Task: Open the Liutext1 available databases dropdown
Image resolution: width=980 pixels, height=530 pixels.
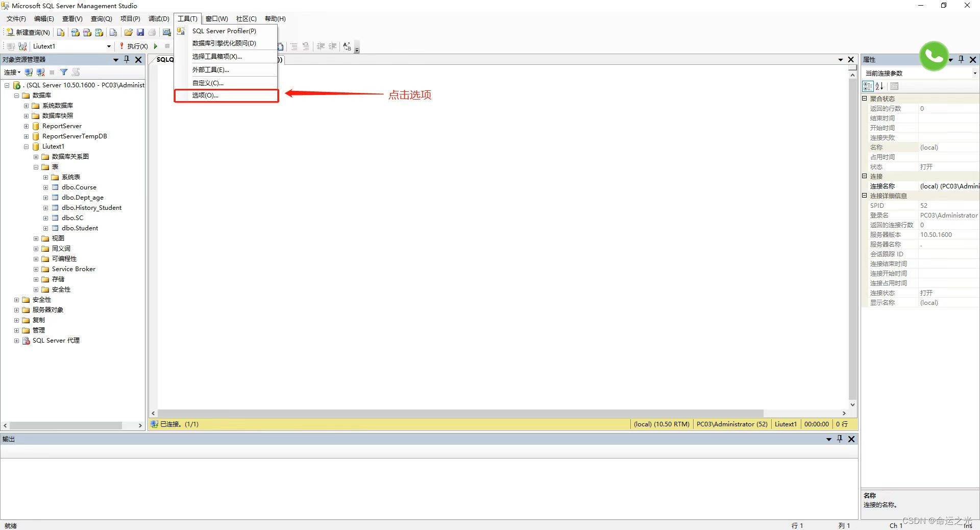Action: [109, 46]
